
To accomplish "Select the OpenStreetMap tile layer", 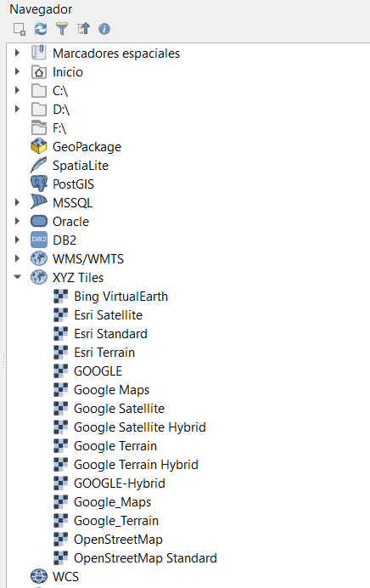I will pyautogui.click(x=118, y=540).
